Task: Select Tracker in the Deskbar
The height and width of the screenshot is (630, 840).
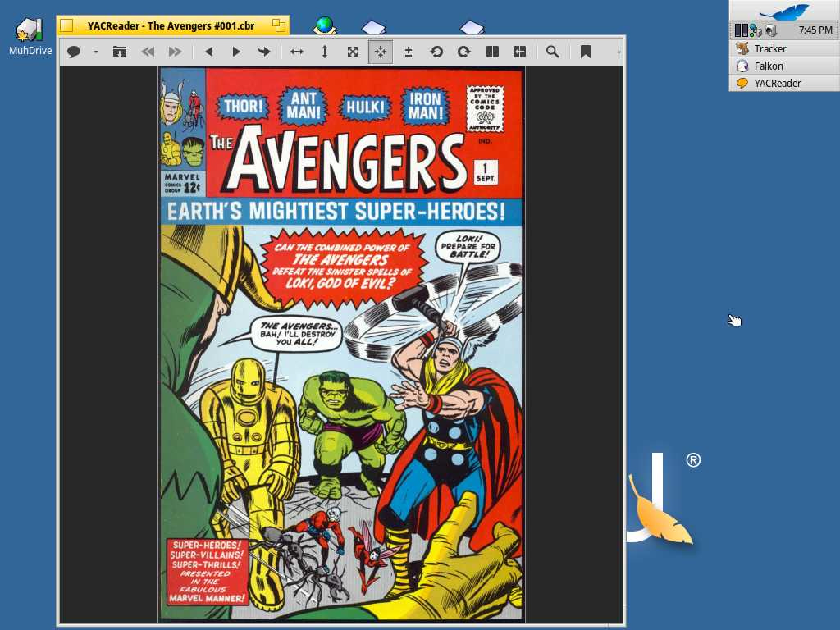Action: point(784,48)
